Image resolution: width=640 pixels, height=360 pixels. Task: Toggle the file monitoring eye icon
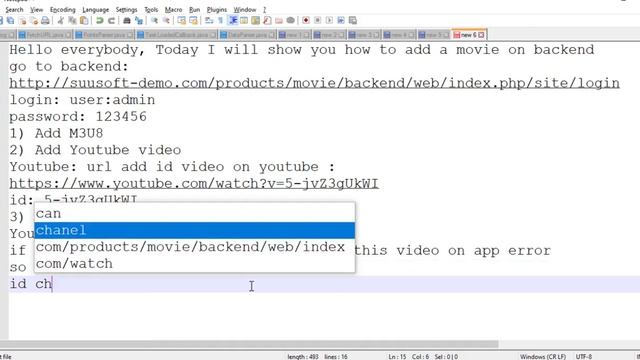[291, 20]
